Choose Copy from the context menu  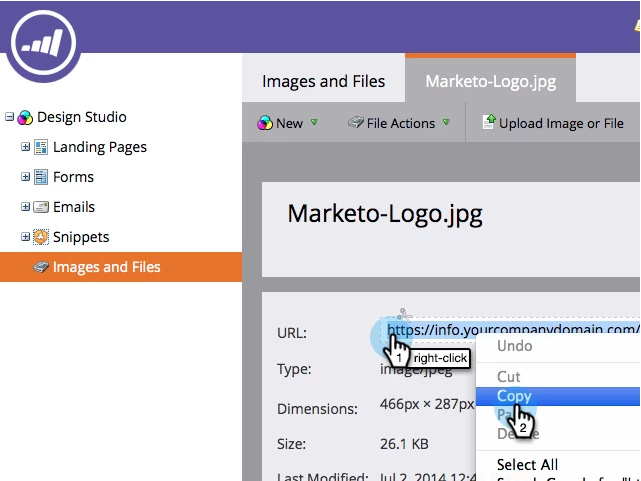coord(558,396)
